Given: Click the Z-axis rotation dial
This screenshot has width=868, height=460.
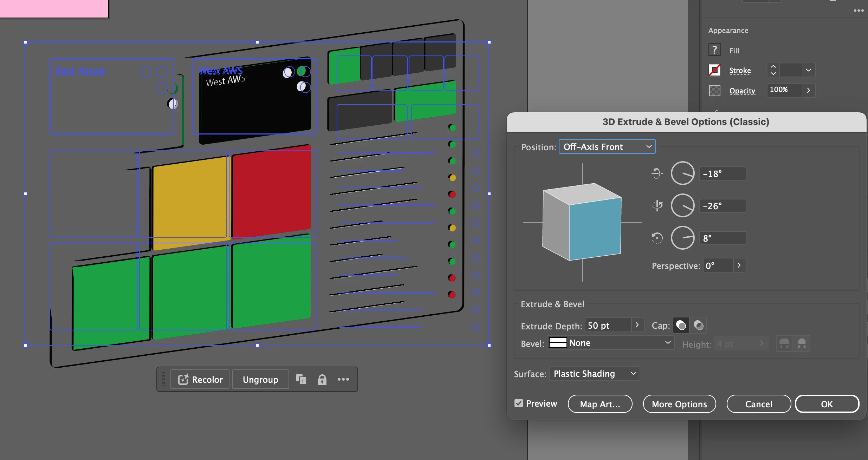Looking at the screenshot, I should pos(682,238).
